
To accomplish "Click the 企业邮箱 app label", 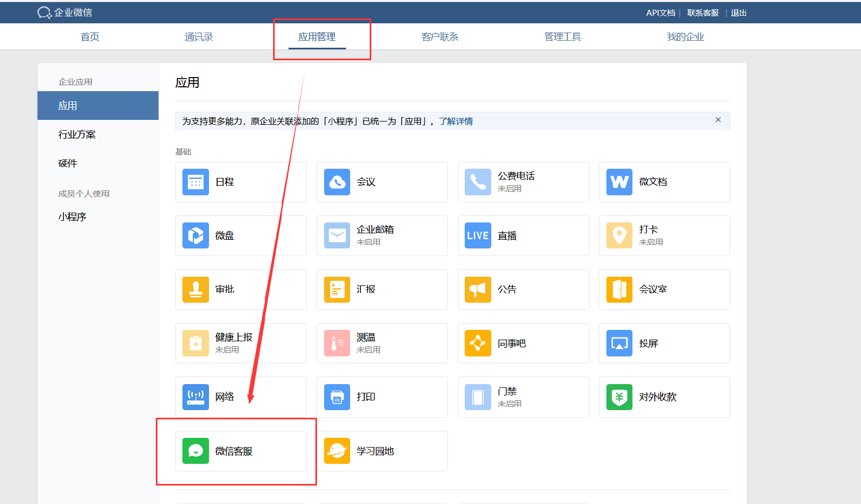I will pyautogui.click(x=375, y=229).
